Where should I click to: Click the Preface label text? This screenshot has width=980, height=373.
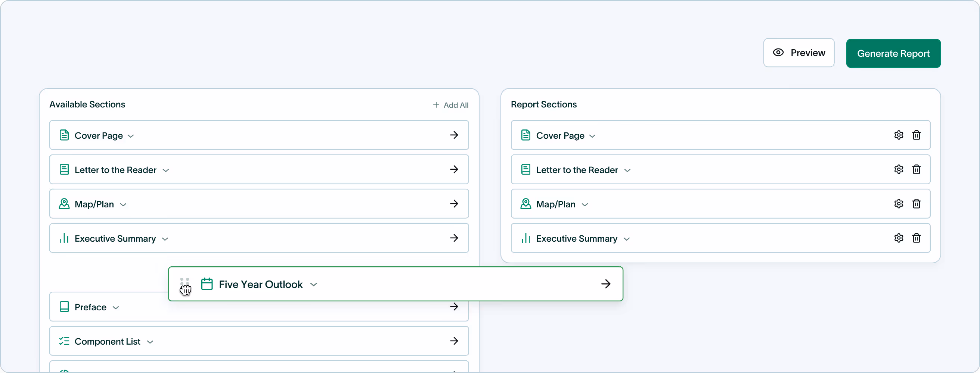click(x=90, y=307)
